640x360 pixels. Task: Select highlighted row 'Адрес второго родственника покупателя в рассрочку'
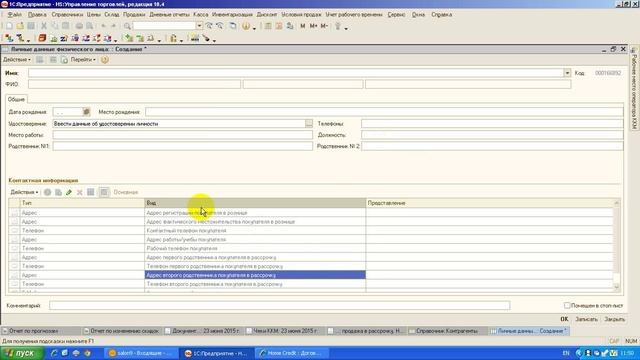point(311,275)
